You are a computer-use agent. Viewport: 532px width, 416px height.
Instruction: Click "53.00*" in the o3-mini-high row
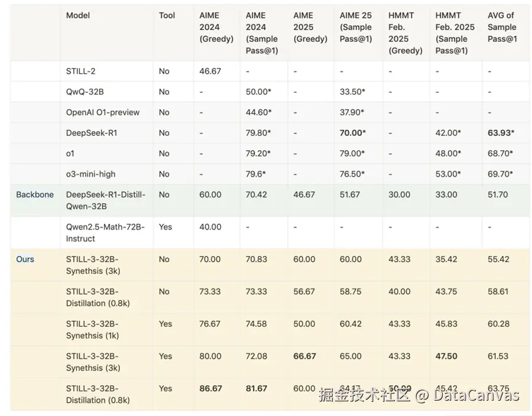[x=448, y=174]
